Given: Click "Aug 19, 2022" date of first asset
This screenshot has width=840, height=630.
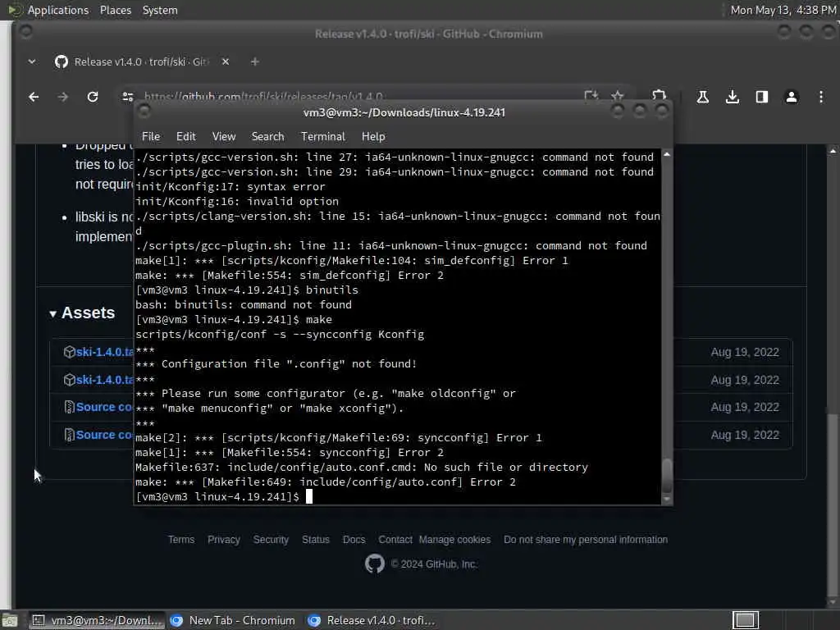Looking at the screenshot, I should point(745,352).
